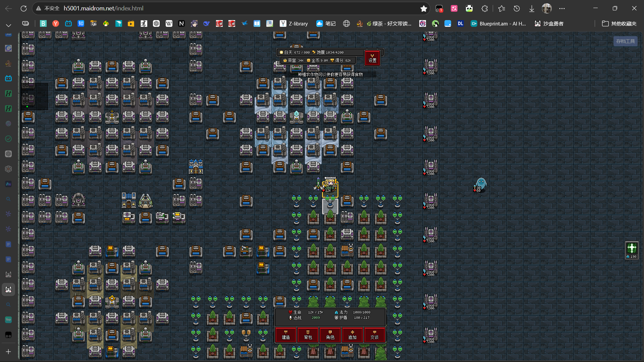Open the browser profile avatar

(x=547, y=8)
